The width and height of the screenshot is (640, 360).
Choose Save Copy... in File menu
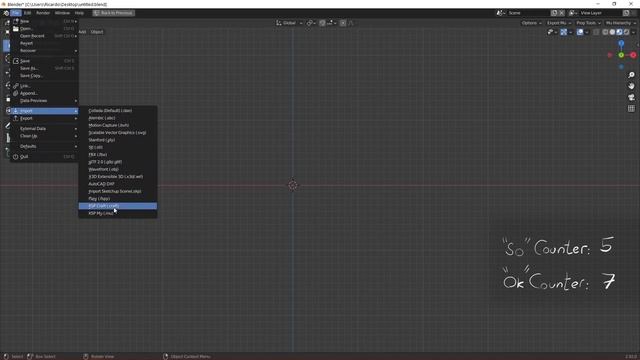click(x=44, y=76)
